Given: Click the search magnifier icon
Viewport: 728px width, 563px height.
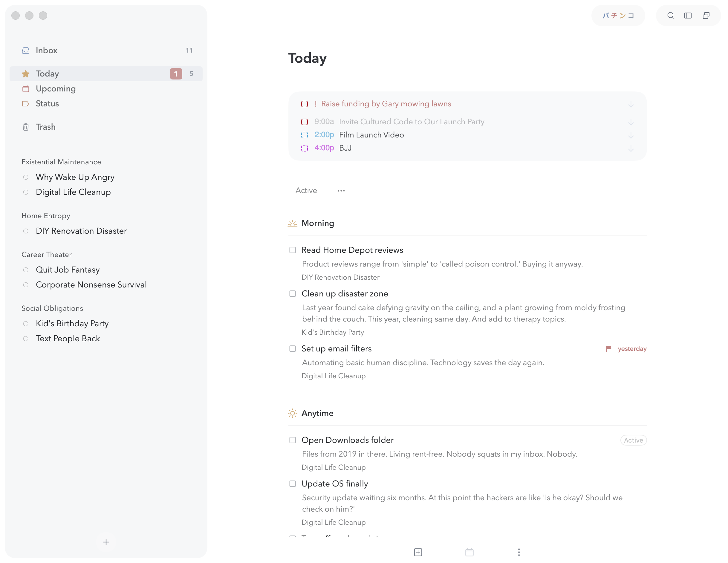Looking at the screenshot, I should point(671,16).
